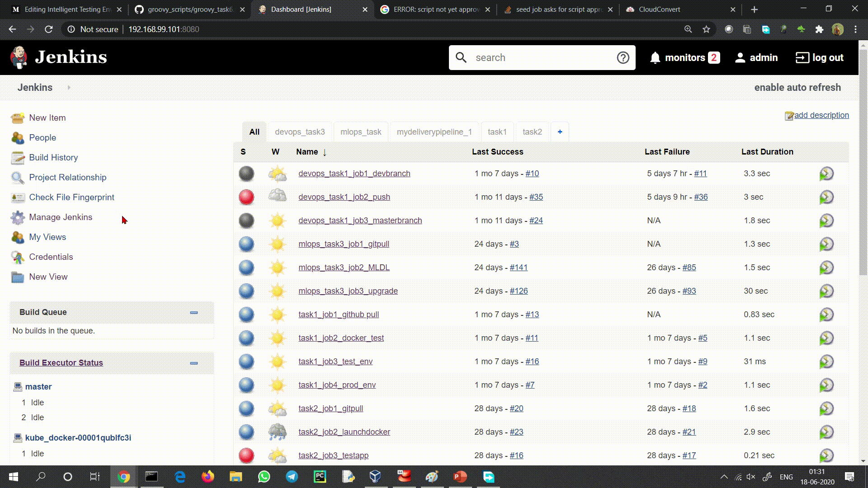The width and height of the screenshot is (868, 488).
Task: Open the admin user page
Action: 756,58
